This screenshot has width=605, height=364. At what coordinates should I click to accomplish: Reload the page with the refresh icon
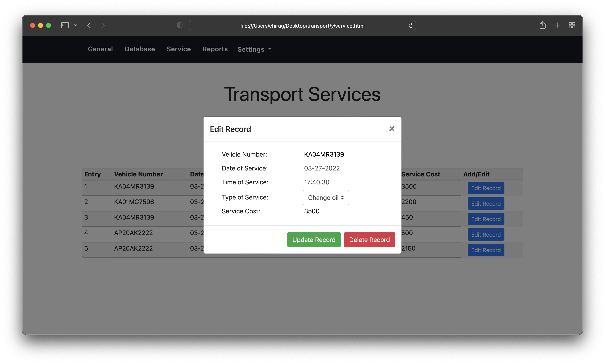411,25
